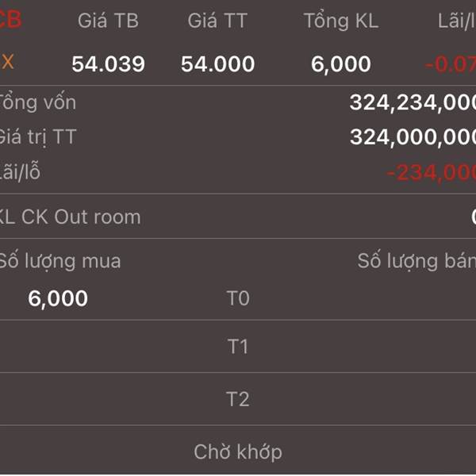Select the market price value 54.000
Image resolution: width=476 pixels, height=476 pixels.
[217, 64]
